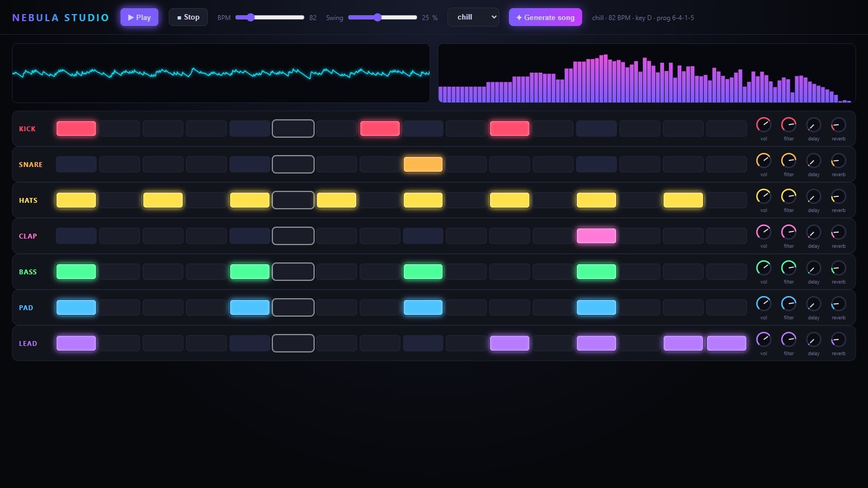This screenshot has height=488, width=868.
Task: Click the CLAP delay knob
Action: pos(813,232)
